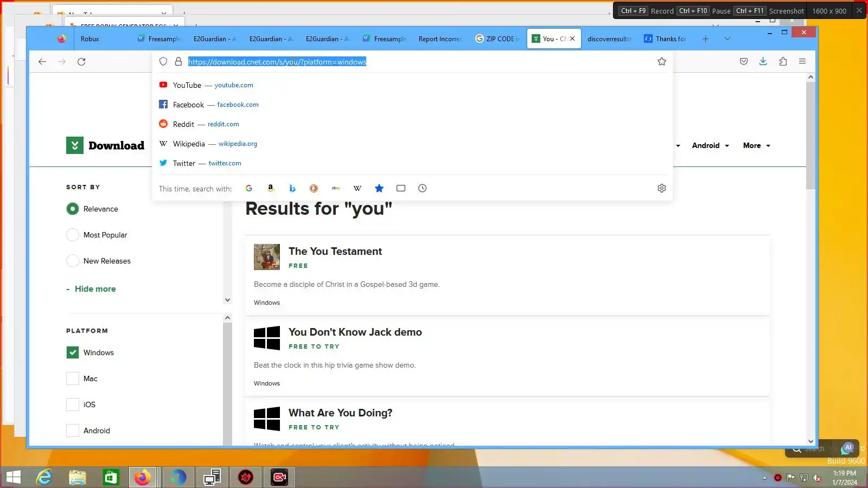Switch to the discoverresults tab
The height and width of the screenshot is (488, 868).
coord(609,39)
